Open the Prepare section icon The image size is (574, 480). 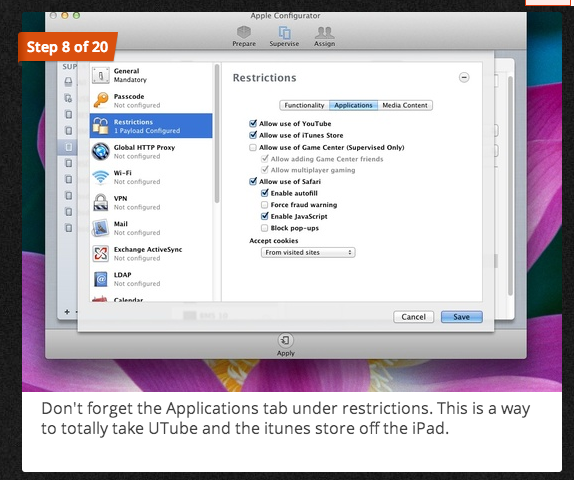[244, 33]
